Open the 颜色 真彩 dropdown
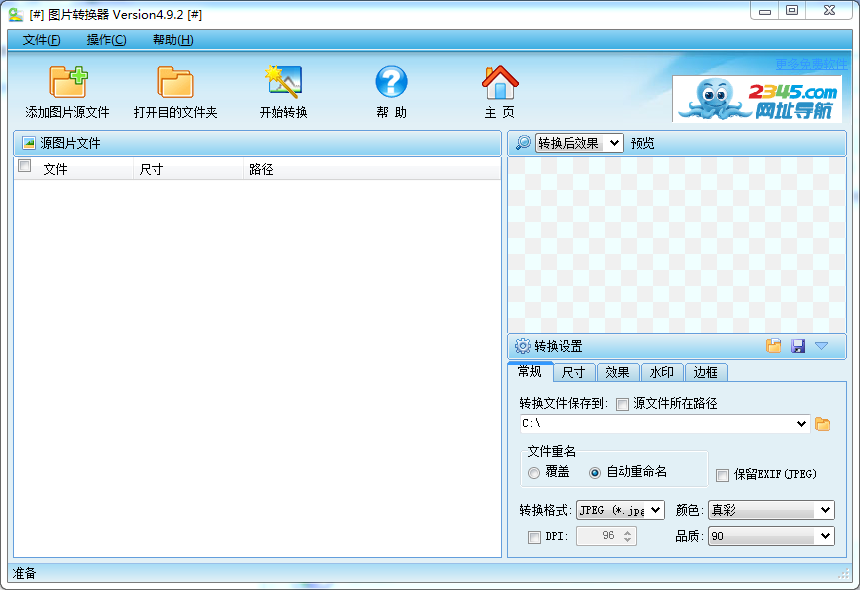860x590 pixels. [x=771, y=510]
